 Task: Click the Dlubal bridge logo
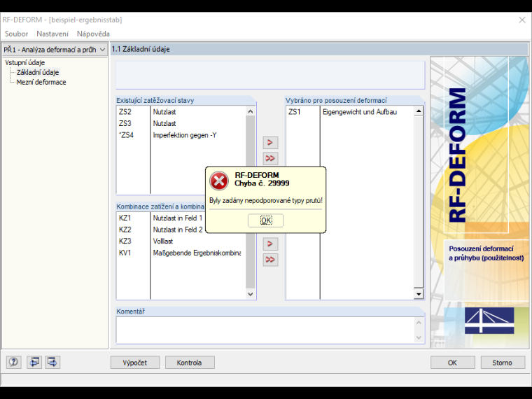pos(489,321)
